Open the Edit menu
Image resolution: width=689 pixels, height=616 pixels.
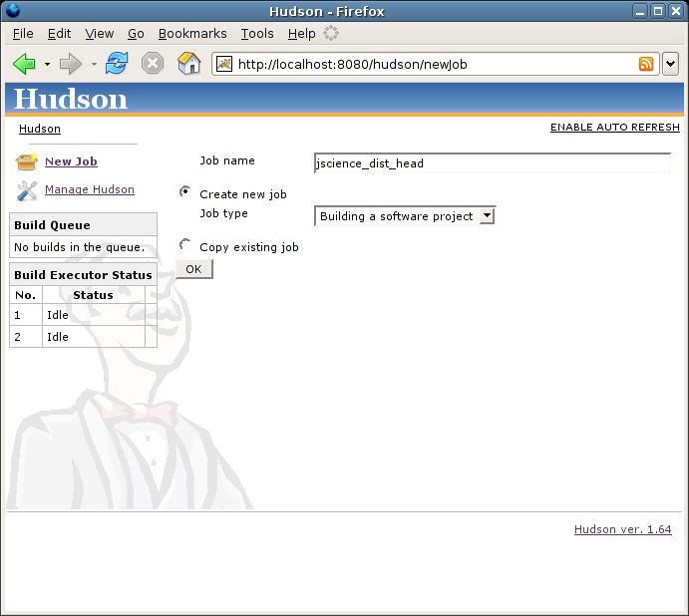click(59, 34)
